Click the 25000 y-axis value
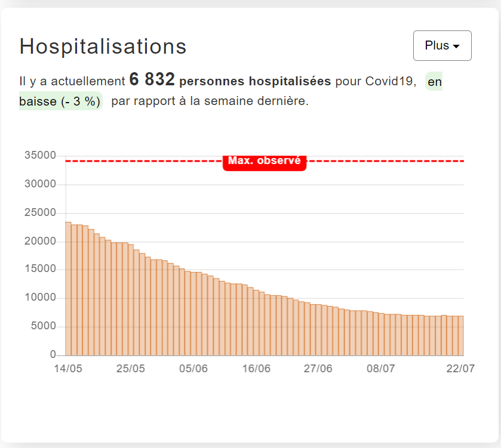This screenshot has height=448, width=501. click(41, 213)
